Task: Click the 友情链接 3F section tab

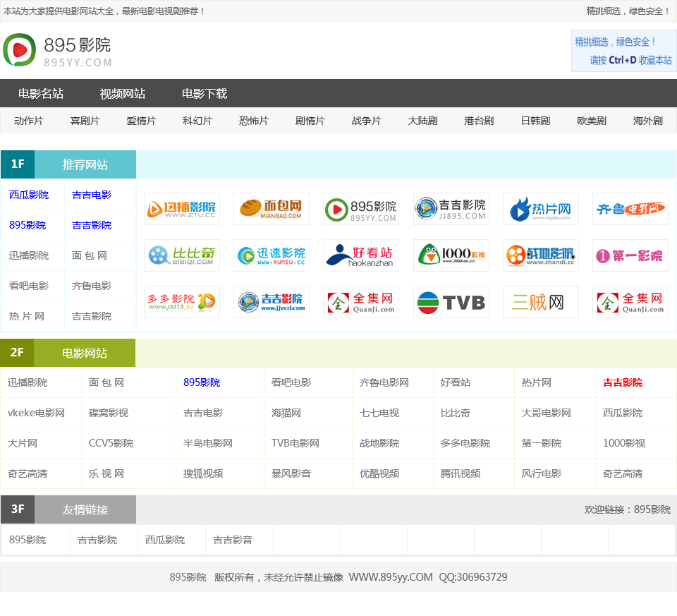Action: [x=85, y=509]
